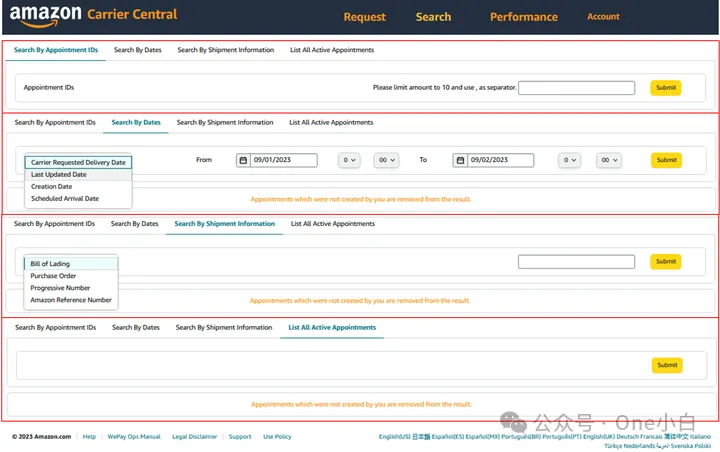Open the calendar icon beside the To date
720x452 pixels.
(460, 160)
